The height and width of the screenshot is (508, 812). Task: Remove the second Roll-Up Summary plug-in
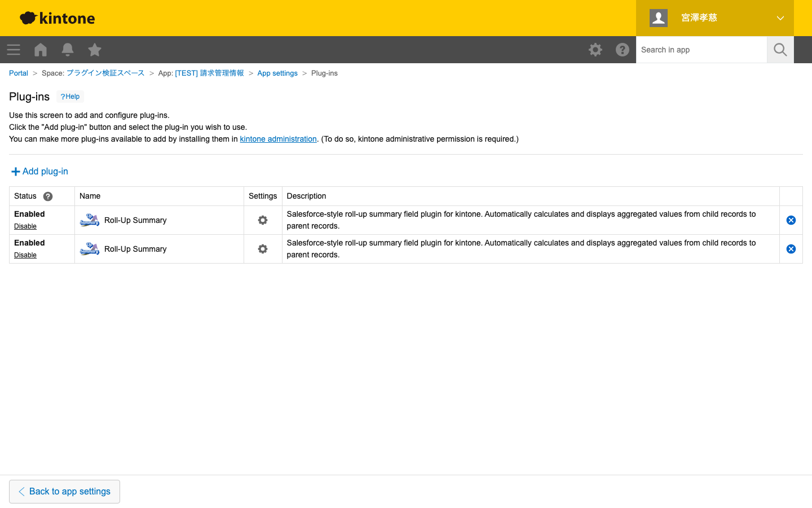[x=791, y=249]
